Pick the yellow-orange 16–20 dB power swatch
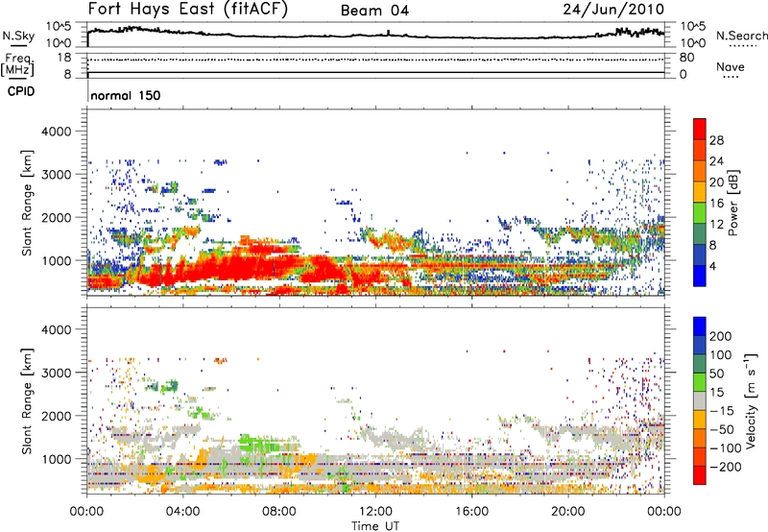 (700, 191)
